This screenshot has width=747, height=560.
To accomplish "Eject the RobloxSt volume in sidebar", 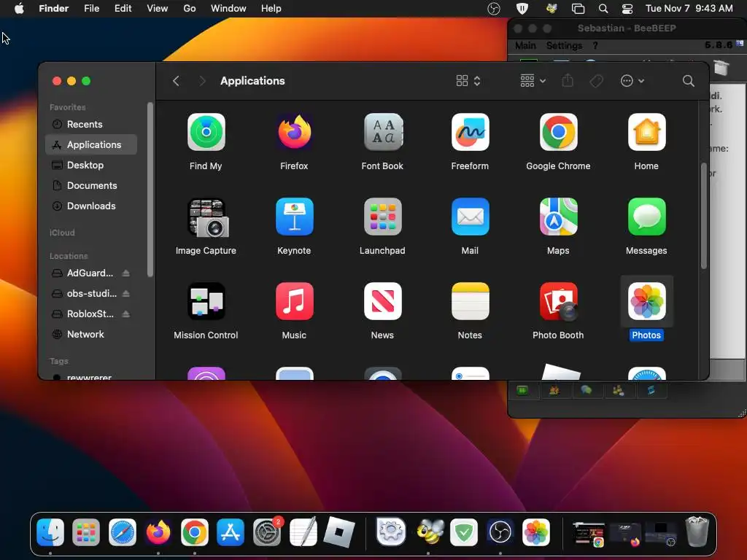I will [125, 314].
